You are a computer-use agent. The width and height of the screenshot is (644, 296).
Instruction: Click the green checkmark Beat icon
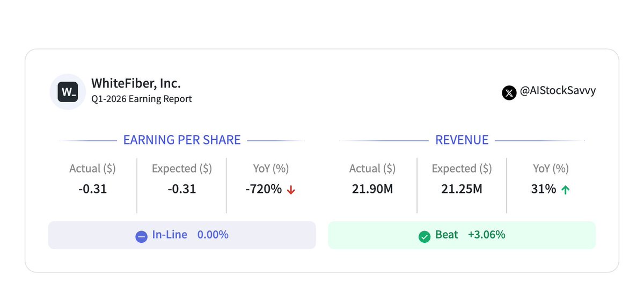[x=425, y=235]
